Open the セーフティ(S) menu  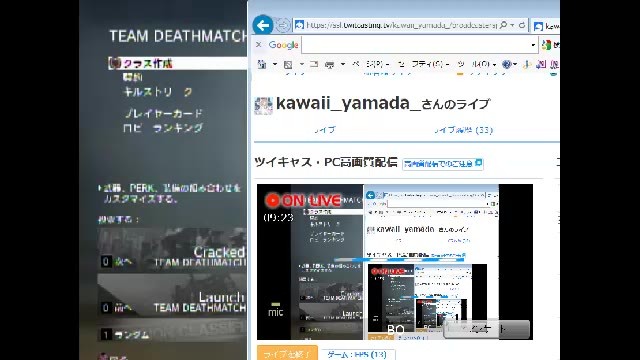click(424, 64)
